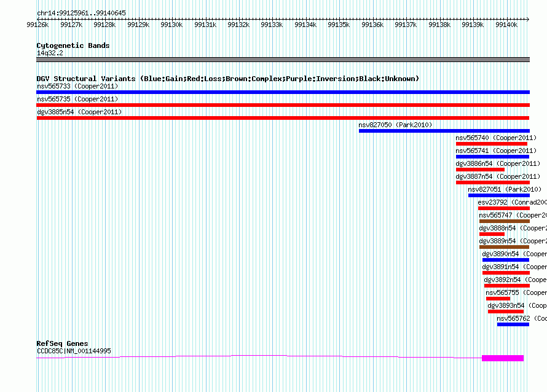Image resolution: width=547 pixels, height=392 pixels.
Task: Click the esv23792 red bar
Action: pos(504,208)
